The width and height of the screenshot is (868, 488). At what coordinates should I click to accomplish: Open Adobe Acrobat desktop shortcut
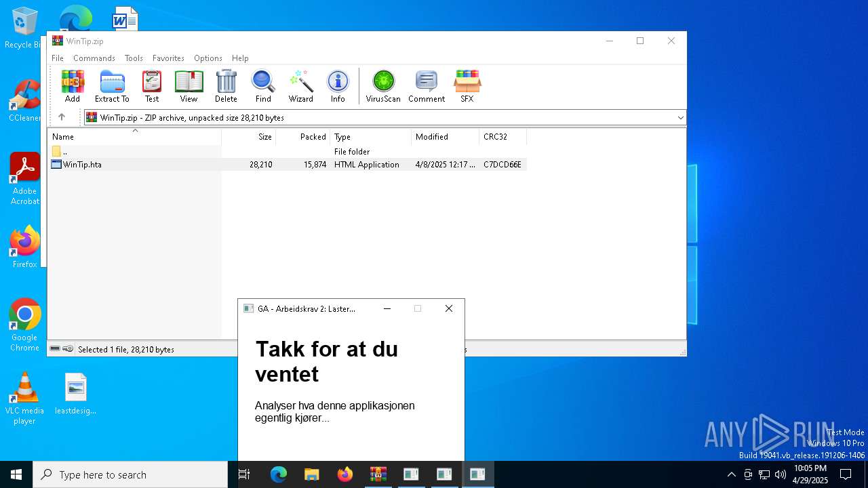click(x=25, y=179)
